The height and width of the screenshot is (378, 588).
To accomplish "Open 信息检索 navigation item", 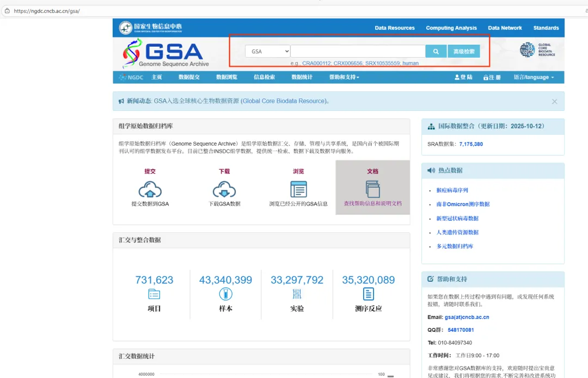I will pyautogui.click(x=264, y=77).
